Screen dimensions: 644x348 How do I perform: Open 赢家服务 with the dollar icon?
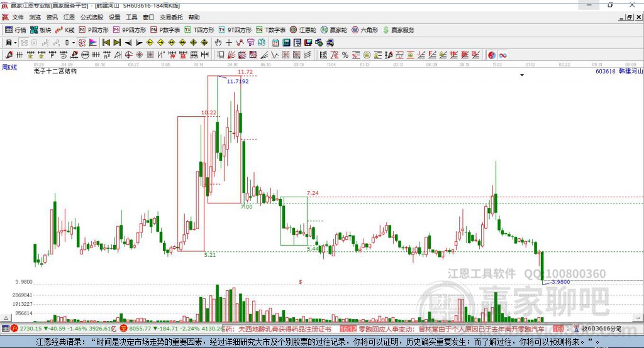click(398, 30)
